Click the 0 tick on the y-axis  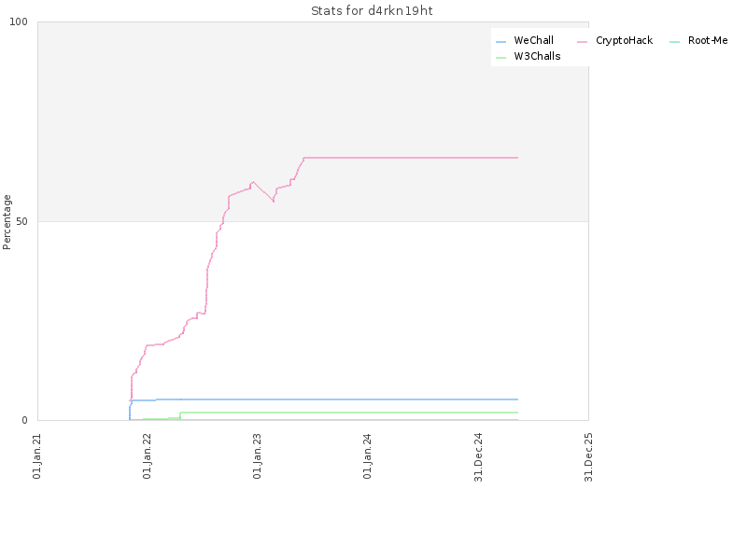(25, 421)
